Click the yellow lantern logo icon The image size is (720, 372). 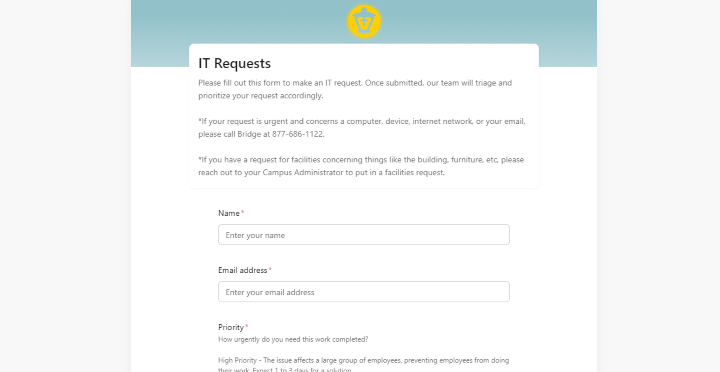tap(364, 21)
